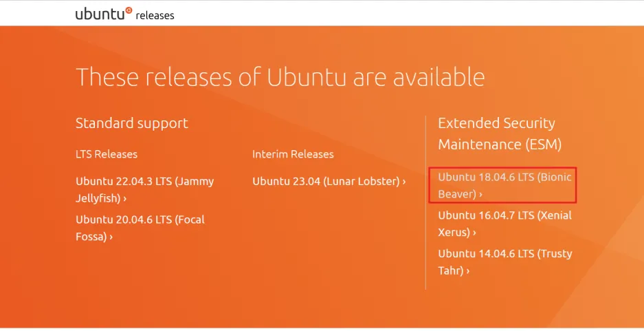
Task: Click the 'LTS Releases' subheading
Action: tap(107, 154)
